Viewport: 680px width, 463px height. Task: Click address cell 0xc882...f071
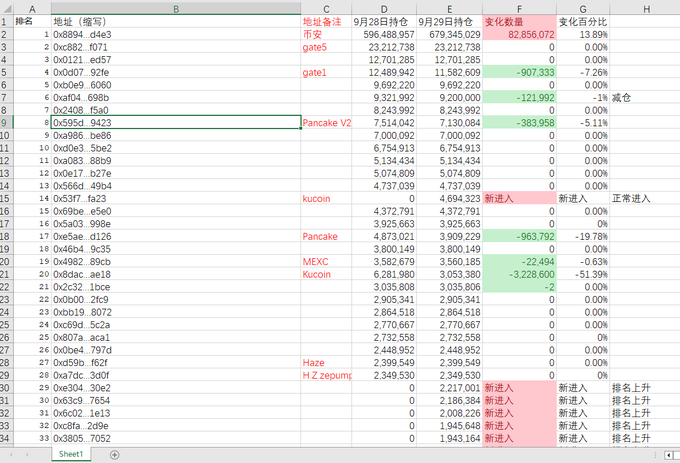point(176,47)
